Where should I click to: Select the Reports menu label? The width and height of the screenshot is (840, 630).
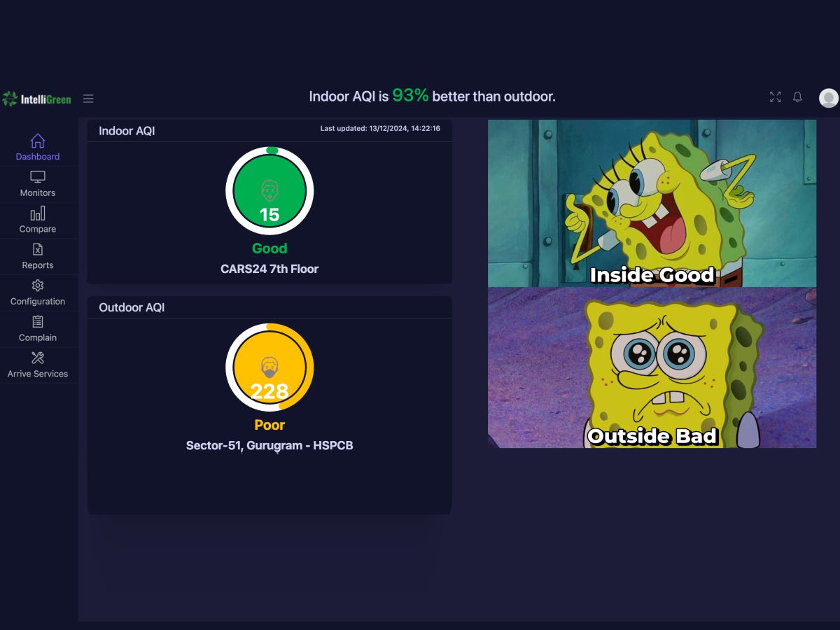point(38,265)
